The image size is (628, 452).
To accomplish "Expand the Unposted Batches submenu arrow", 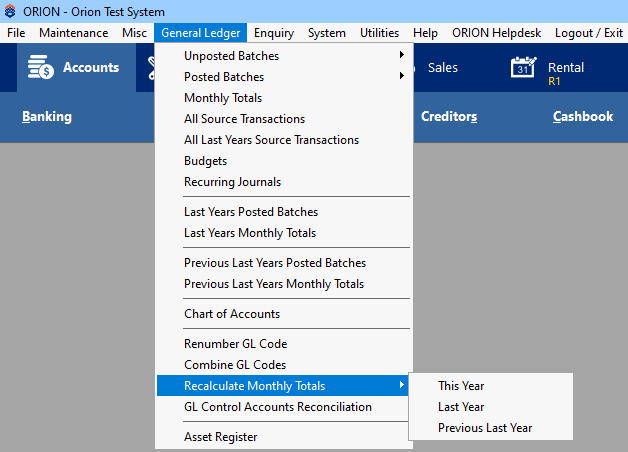I will (401, 55).
